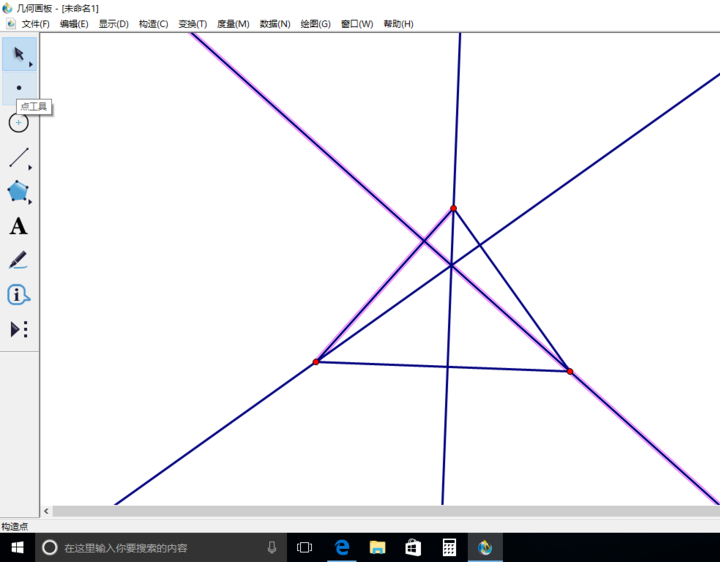Open the 帮助(H) menu
This screenshot has height=562, width=720.
tap(398, 24)
